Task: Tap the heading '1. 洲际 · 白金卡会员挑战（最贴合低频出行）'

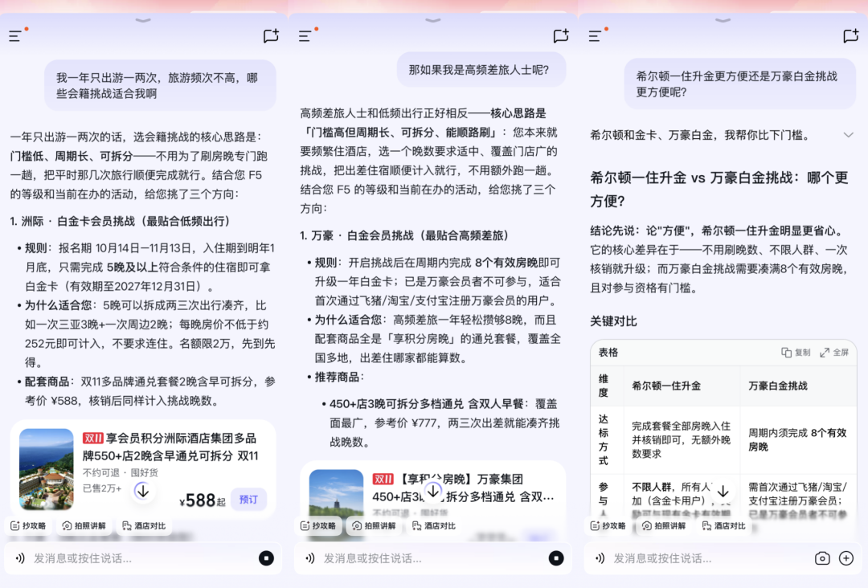Action: coord(120,221)
